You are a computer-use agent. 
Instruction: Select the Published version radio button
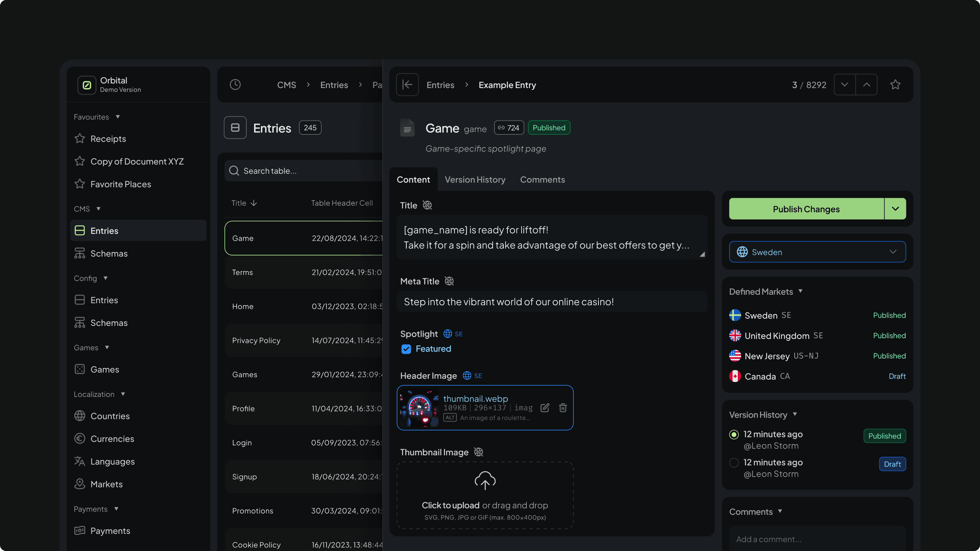734,435
